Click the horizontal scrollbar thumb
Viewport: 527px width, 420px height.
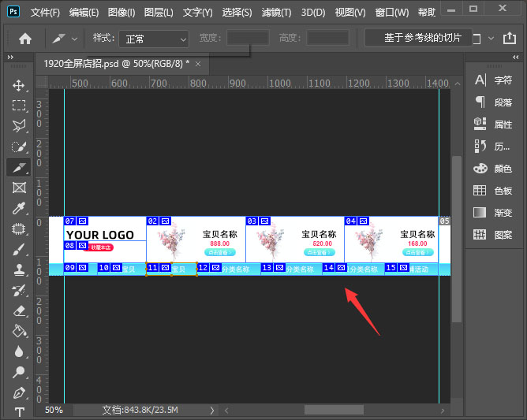[x=334, y=410]
